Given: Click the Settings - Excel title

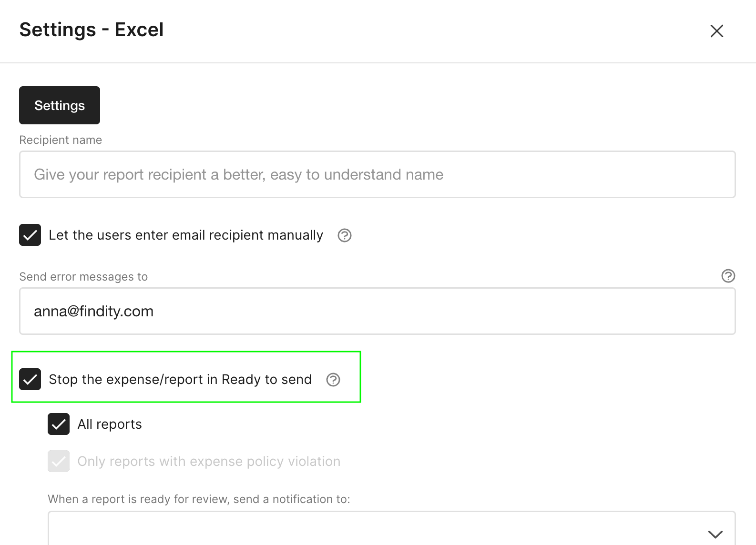Looking at the screenshot, I should [x=92, y=30].
